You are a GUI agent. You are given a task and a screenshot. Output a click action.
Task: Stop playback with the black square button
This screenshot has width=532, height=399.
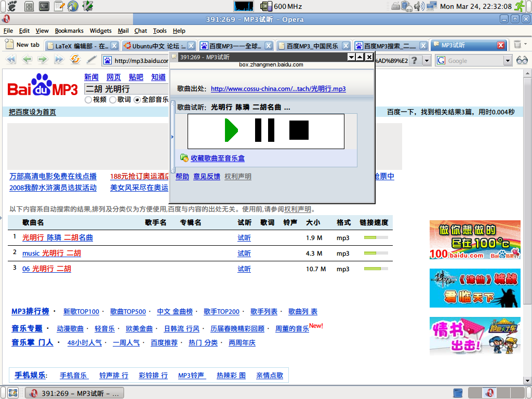(x=299, y=130)
